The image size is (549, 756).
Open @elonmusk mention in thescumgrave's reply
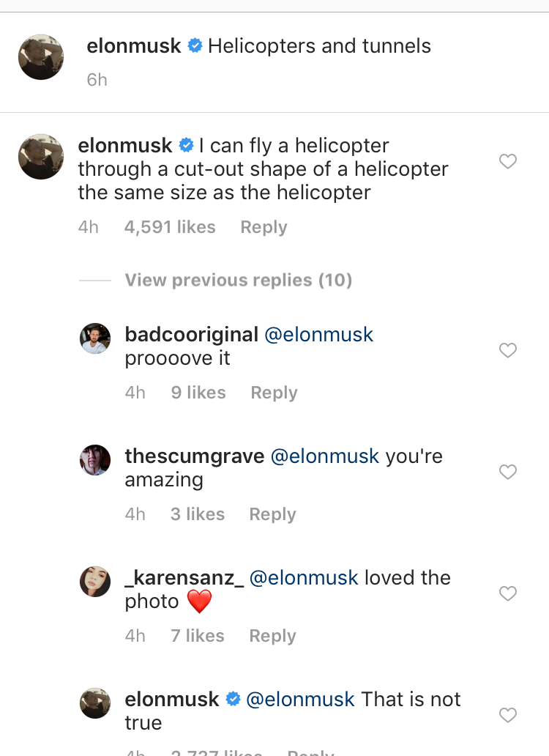pos(325,456)
